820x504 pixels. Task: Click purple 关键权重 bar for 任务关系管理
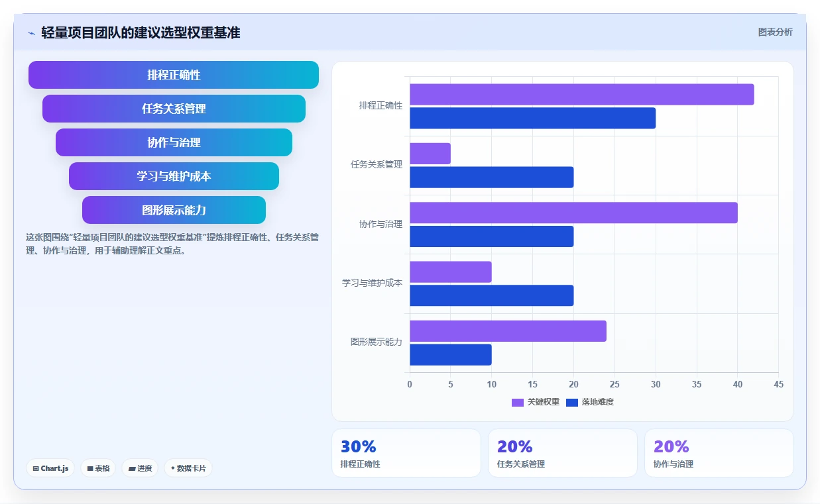(x=430, y=154)
